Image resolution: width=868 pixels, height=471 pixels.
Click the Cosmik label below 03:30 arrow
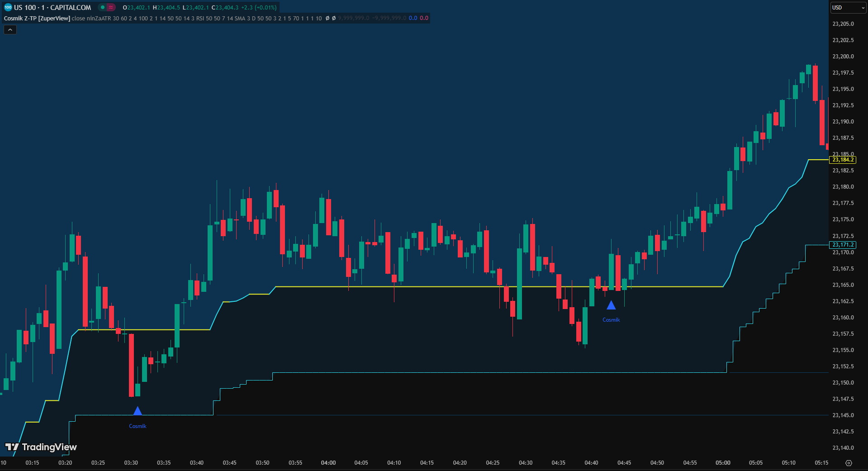(x=138, y=426)
